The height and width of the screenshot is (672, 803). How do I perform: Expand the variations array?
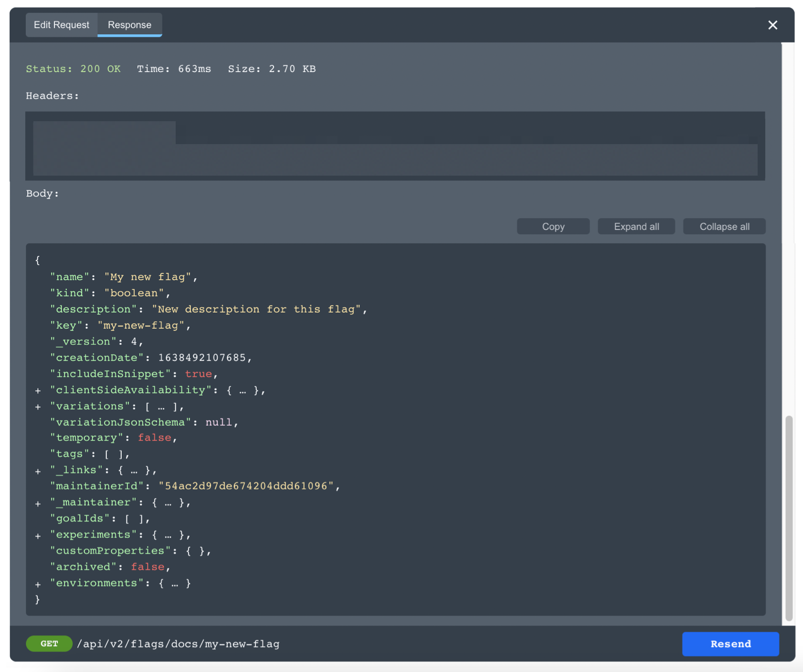pyautogui.click(x=38, y=407)
